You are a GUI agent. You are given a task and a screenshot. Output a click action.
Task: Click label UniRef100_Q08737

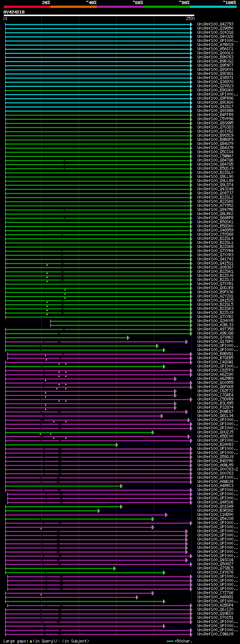[x=215, y=193]
